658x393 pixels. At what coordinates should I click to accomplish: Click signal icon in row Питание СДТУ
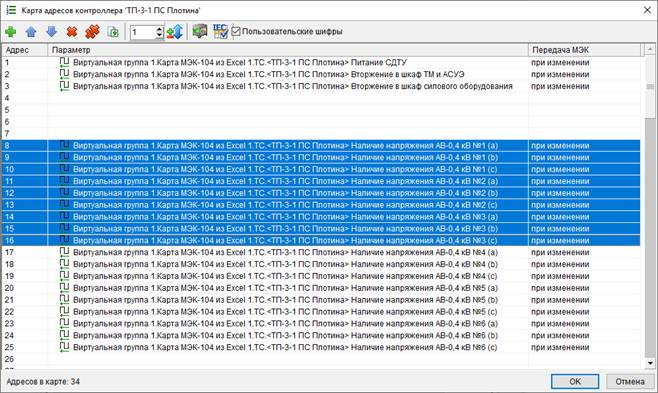point(64,62)
